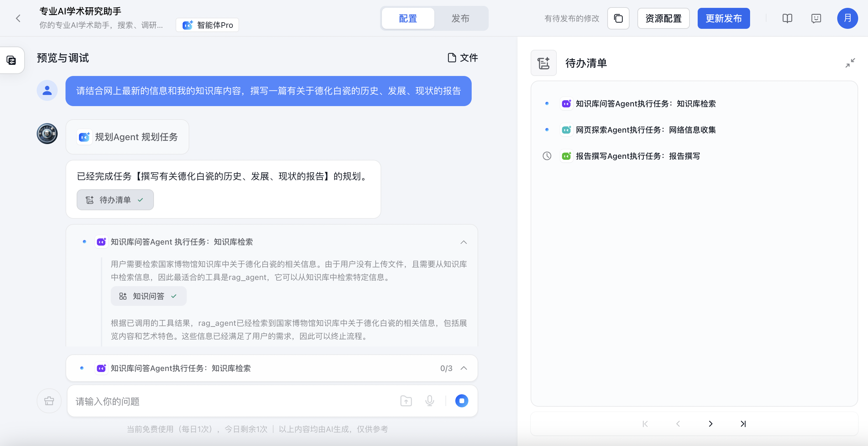Jump to first page in todo pager
The image size is (868, 446).
tap(645, 424)
